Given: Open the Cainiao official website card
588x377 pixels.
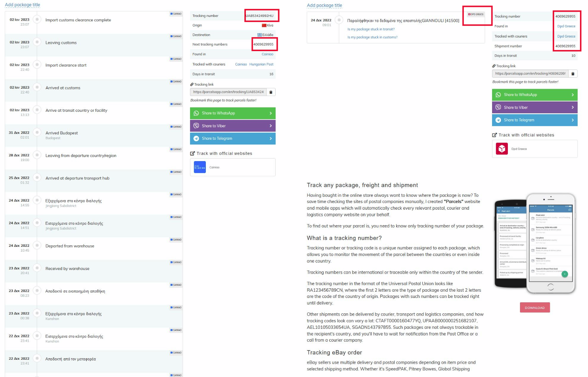Looking at the screenshot, I should tap(233, 167).
